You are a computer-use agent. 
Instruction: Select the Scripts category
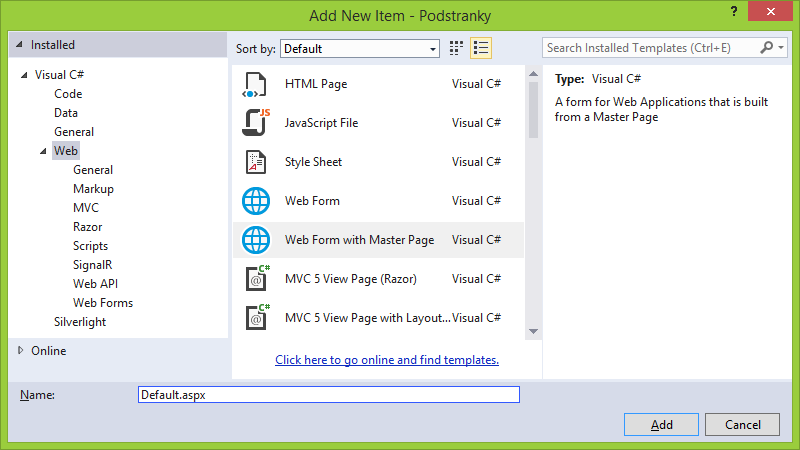coord(90,246)
